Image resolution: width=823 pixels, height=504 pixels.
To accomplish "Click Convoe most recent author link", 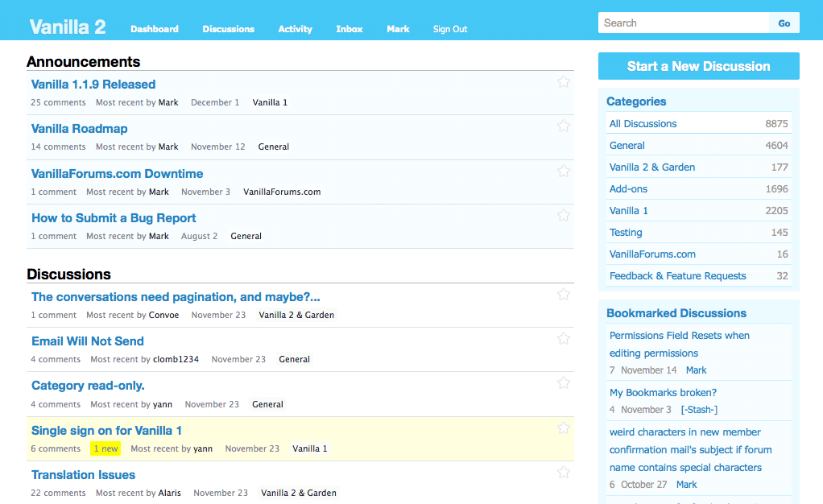I will [163, 315].
